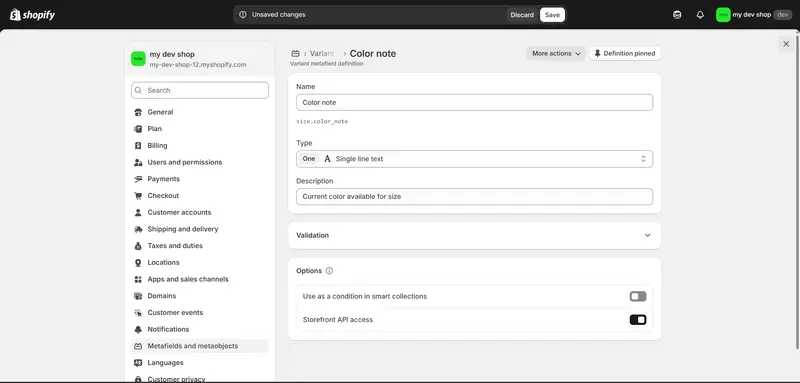
Task: Discard the unsaved changes
Action: 522,15
